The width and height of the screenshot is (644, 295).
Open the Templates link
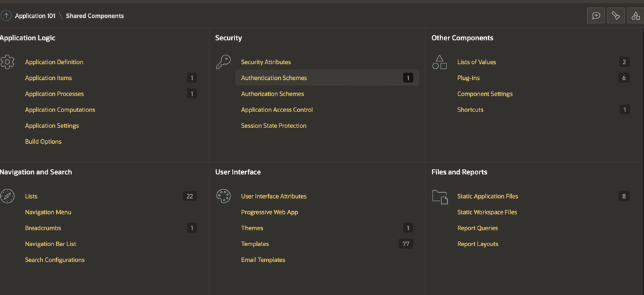coord(255,244)
